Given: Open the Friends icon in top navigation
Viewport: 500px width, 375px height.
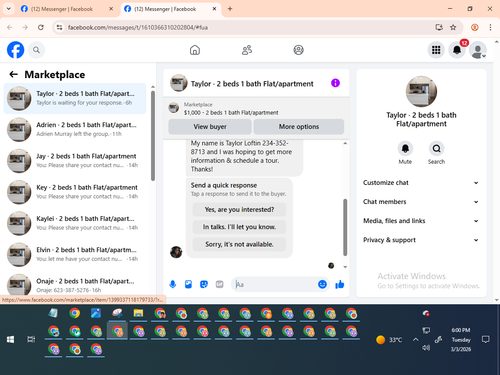Looking at the screenshot, I should click(247, 50).
